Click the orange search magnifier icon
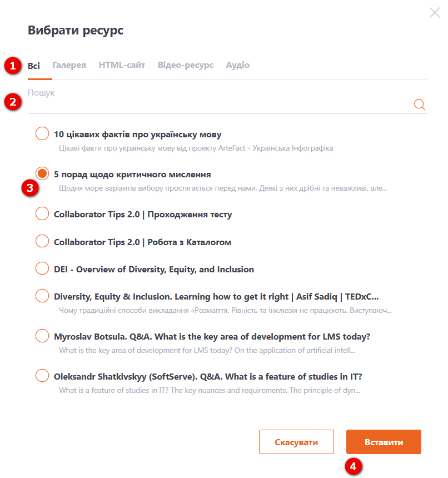The width and height of the screenshot is (448, 478). pos(419,104)
